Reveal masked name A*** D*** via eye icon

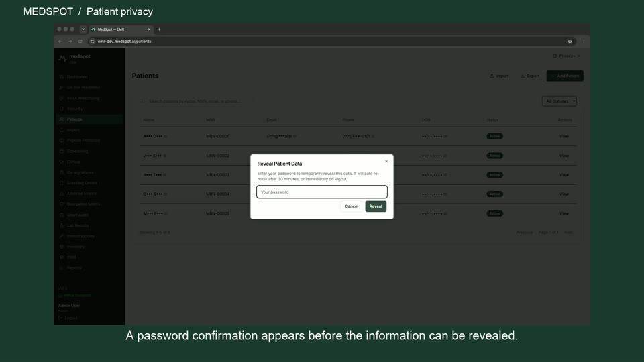166,136
